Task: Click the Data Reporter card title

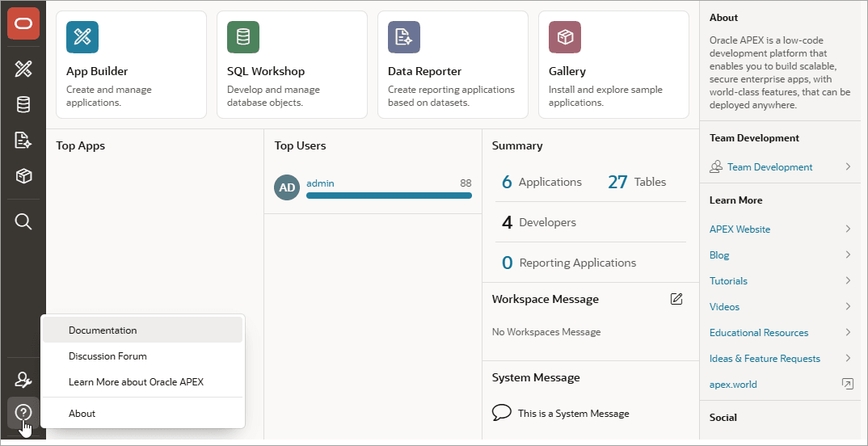Action: 424,71
